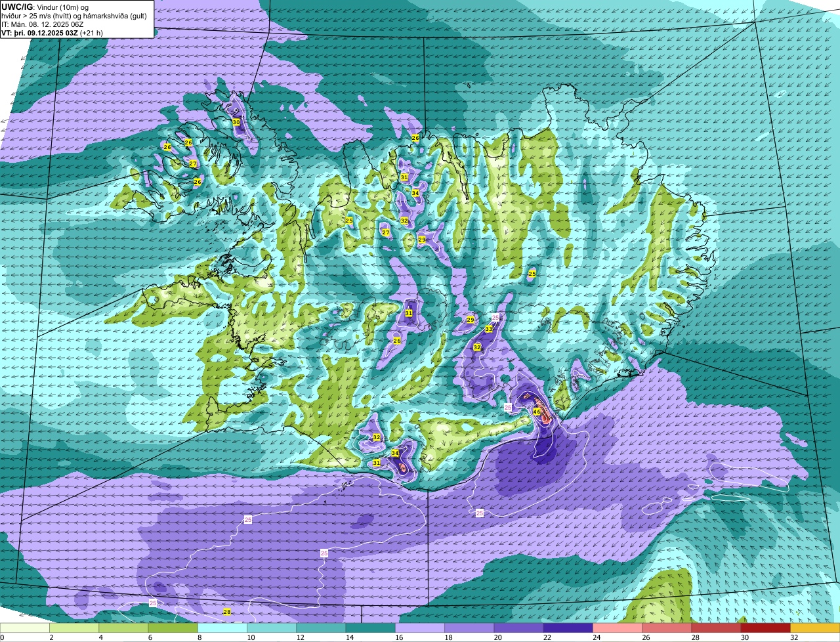Image resolution: width=840 pixels, height=642 pixels.
Task: Click the 'UWC/IG: Vindur (10m) og' title line
Action: (45, 7)
